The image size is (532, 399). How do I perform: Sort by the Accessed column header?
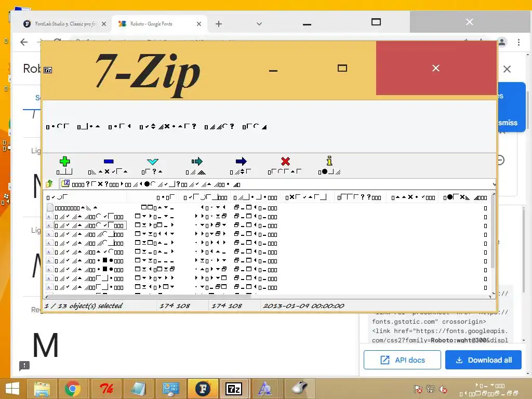click(360, 197)
